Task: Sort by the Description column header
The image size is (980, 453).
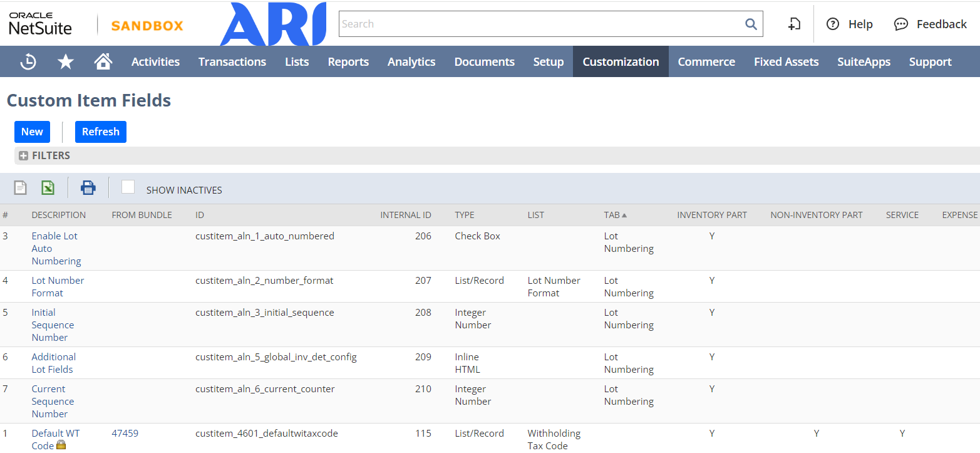Action: pyautogui.click(x=59, y=215)
